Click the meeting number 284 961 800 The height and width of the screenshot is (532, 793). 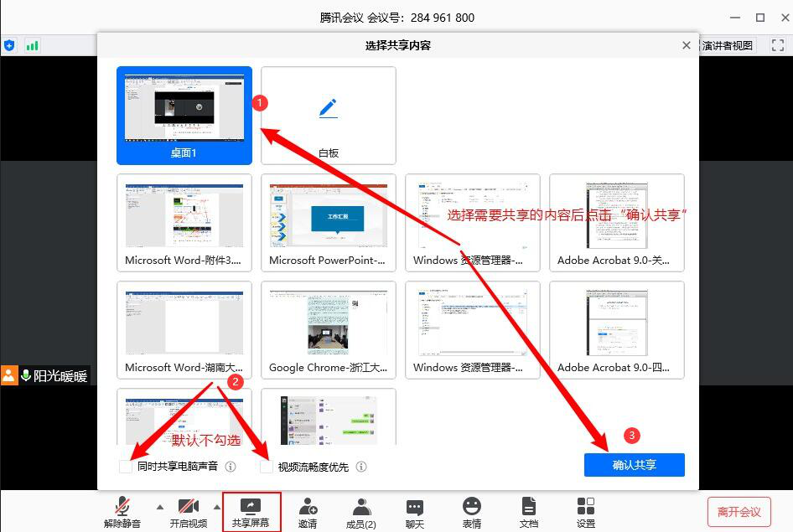[x=443, y=18]
